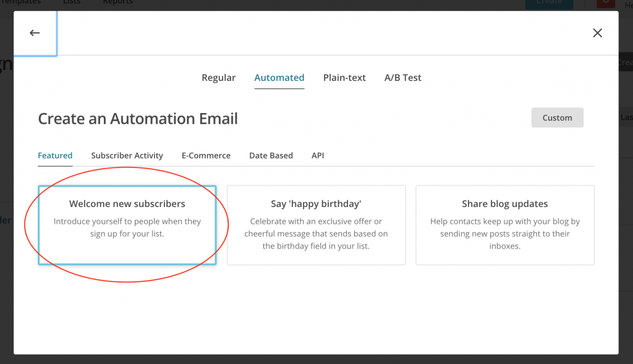
Task: Close the campaign creation dialog
Action: coord(598,33)
